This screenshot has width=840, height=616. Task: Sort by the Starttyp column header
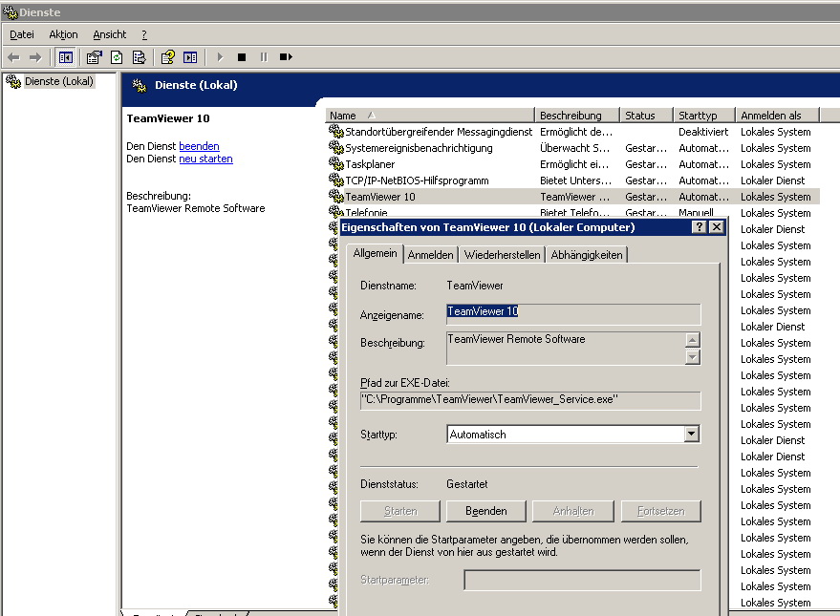coord(704,115)
